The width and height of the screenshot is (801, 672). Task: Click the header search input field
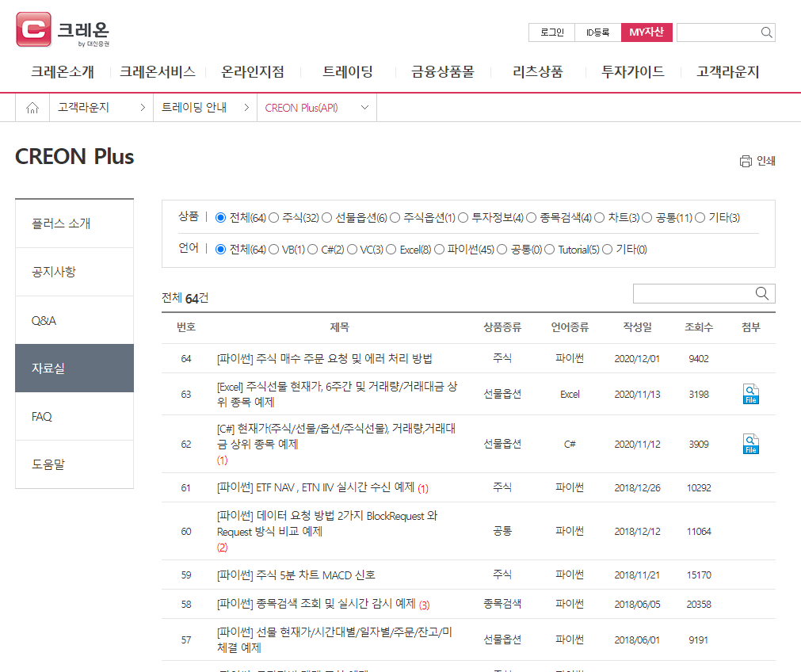pos(719,32)
